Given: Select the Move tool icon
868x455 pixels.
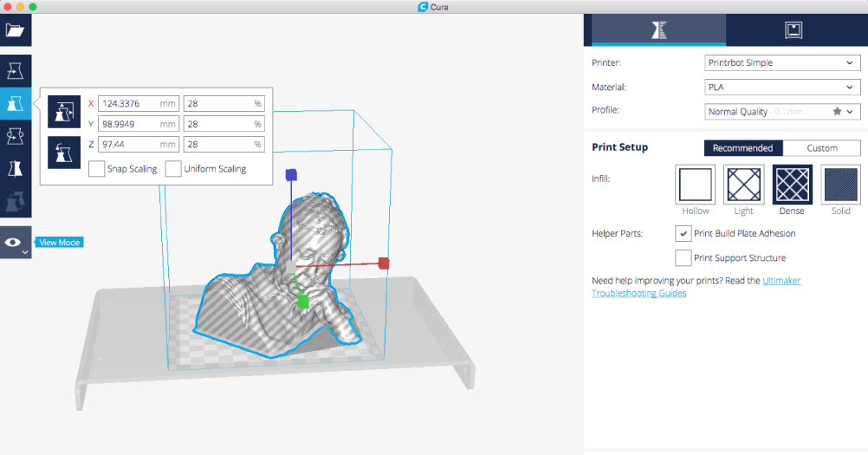Looking at the screenshot, I should tap(15, 71).
